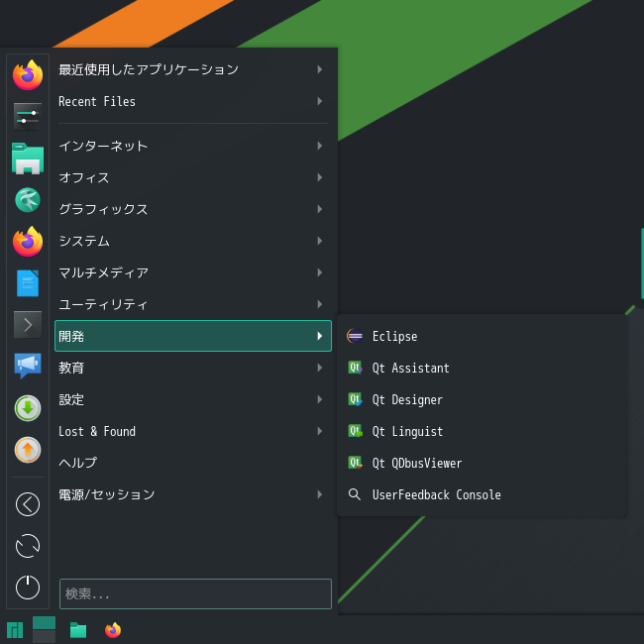Launch Firefox favorite directly above blue document icon
This screenshot has height=644, width=644.
28,242
